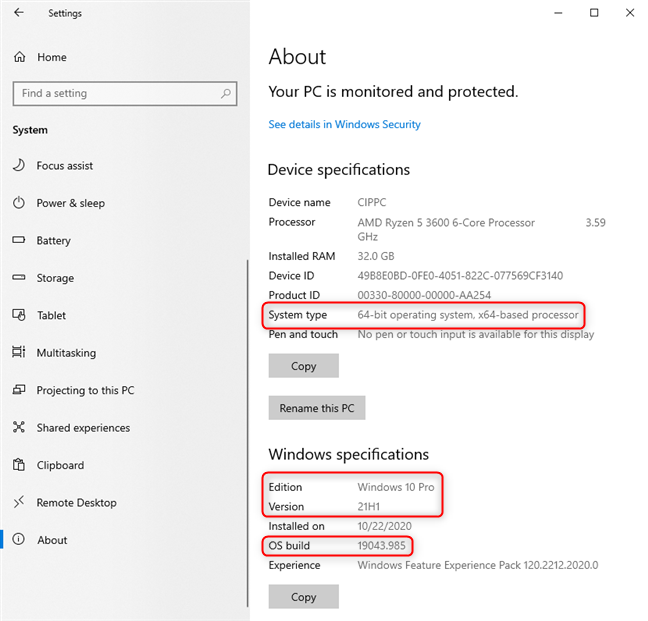
Task: Open the Clipboard settings page
Action: (x=60, y=465)
